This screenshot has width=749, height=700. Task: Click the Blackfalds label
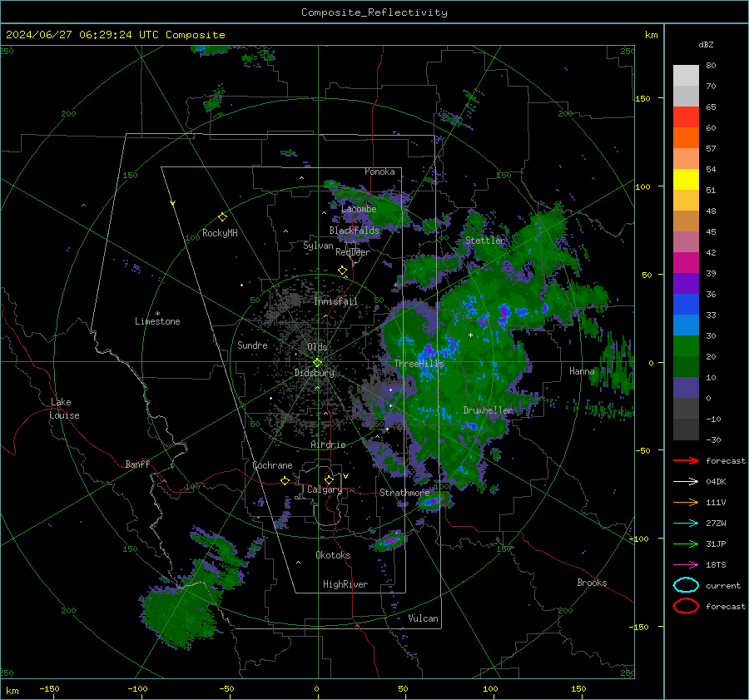tap(354, 231)
